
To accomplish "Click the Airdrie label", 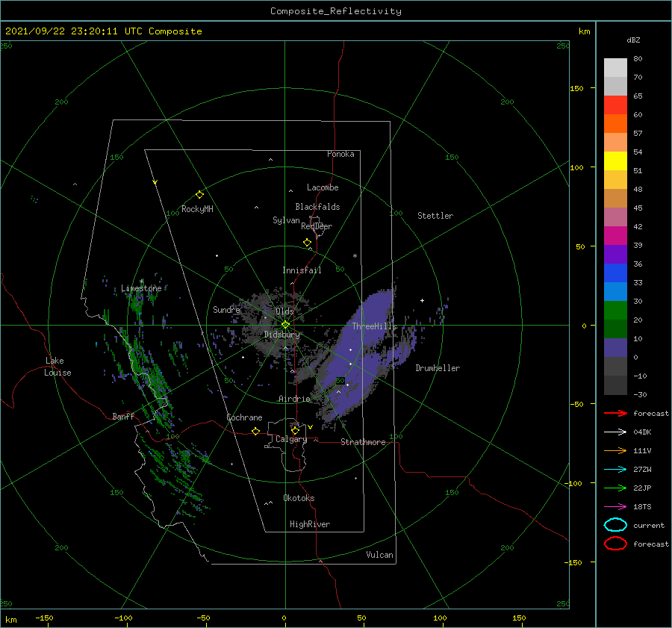I will [294, 399].
